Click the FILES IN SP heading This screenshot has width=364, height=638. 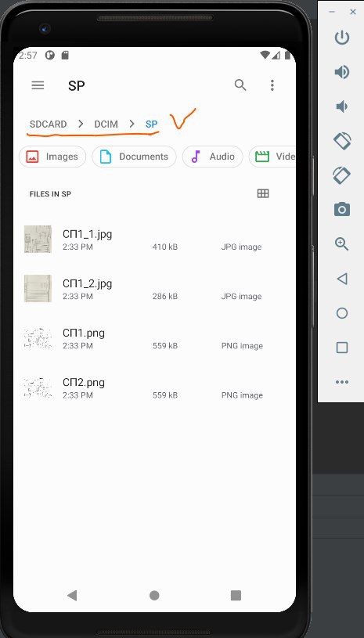[x=50, y=194]
